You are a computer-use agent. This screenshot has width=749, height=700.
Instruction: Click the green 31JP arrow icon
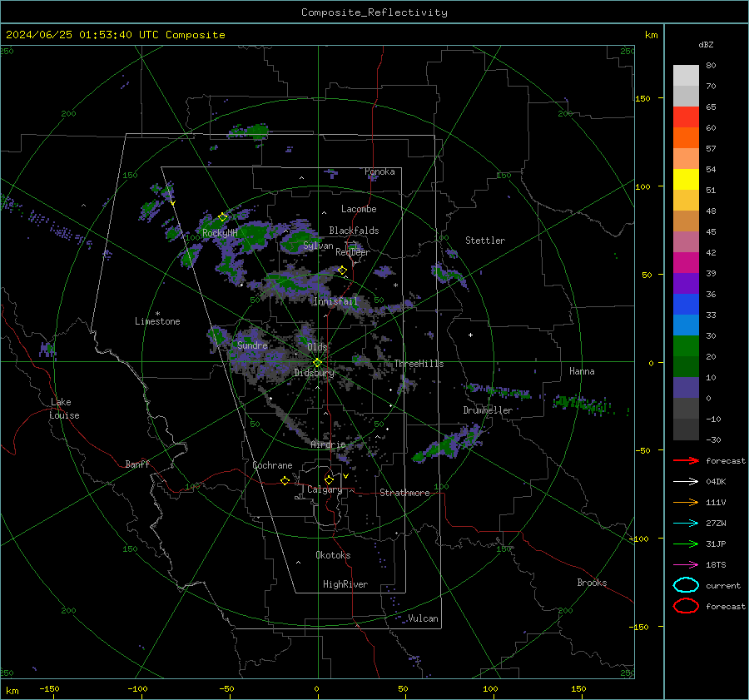(x=686, y=544)
